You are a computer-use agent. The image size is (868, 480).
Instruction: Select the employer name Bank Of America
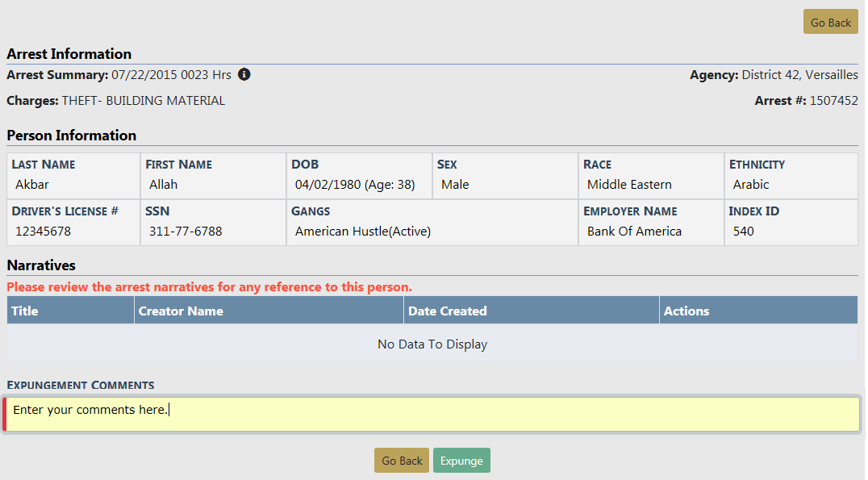(x=634, y=232)
